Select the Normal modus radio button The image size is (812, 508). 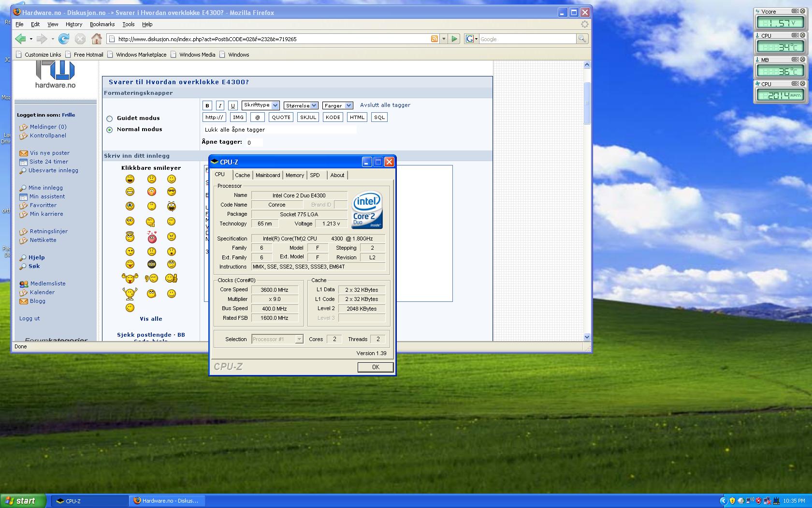coord(109,130)
